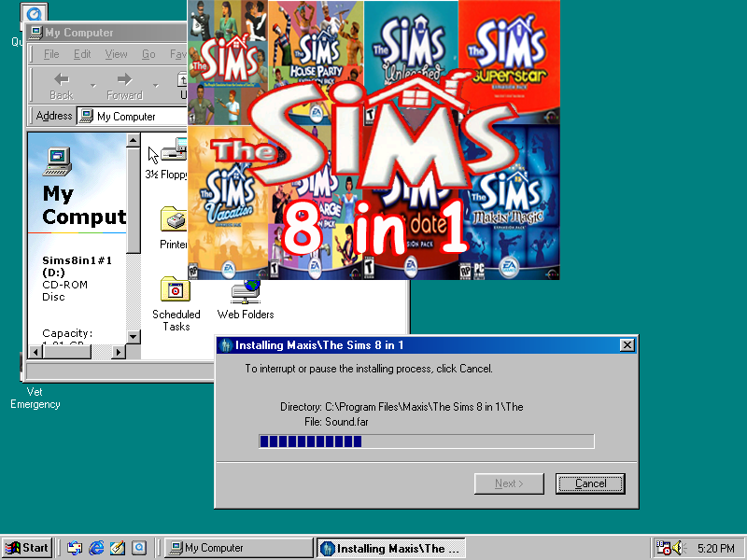Click the Directory path text in installer
The image size is (747, 560).
point(402,407)
